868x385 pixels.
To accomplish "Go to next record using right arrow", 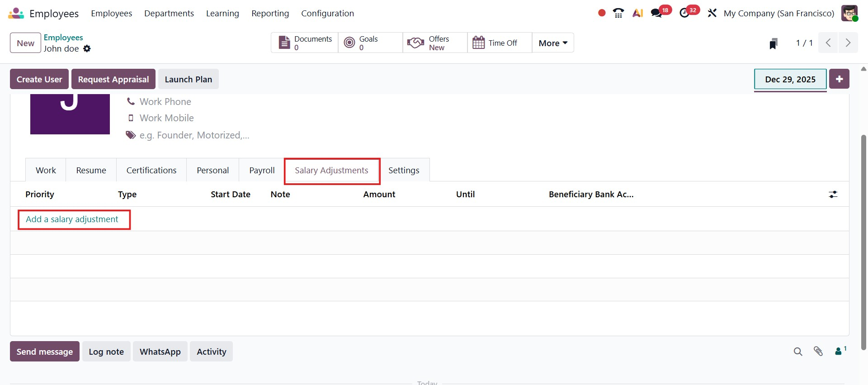I will point(848,43).
